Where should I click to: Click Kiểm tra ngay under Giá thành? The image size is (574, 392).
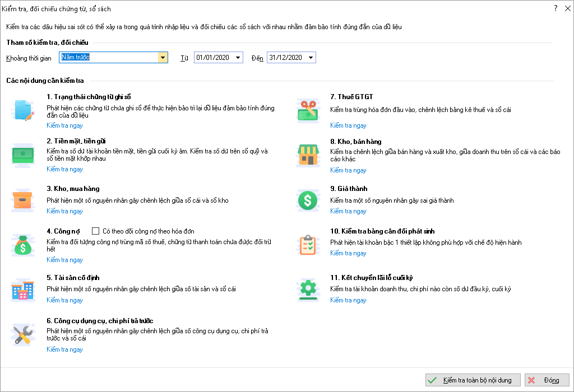pos(348,211)
